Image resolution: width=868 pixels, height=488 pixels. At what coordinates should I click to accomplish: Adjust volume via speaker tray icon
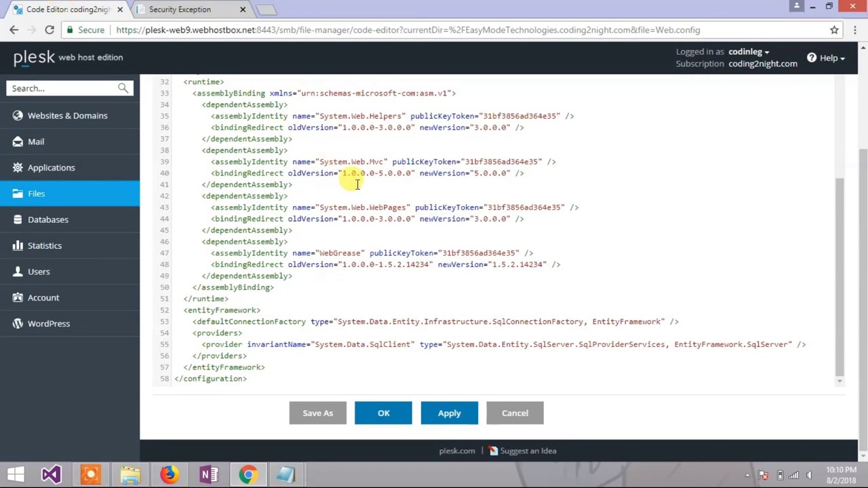pyautogui.click(x=809, y=475)
